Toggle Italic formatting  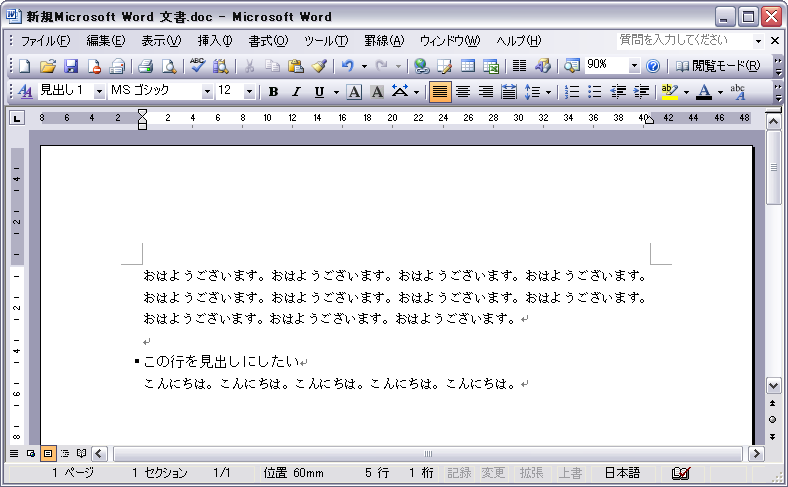point(296,92)
